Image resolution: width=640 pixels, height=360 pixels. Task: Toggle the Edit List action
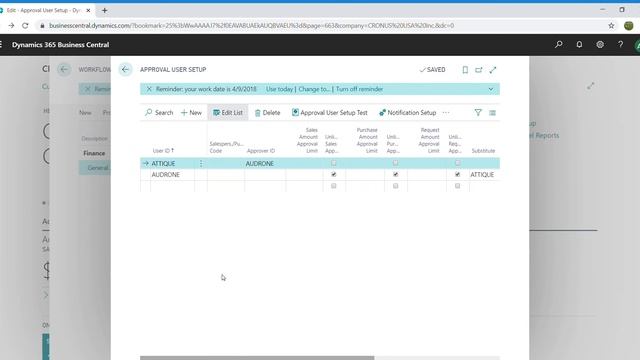[x=228, y=113]
